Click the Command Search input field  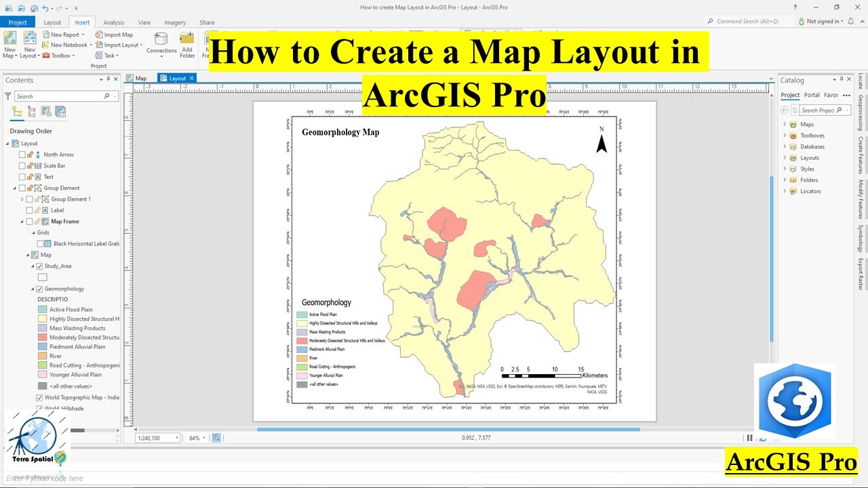click(749, 22)
